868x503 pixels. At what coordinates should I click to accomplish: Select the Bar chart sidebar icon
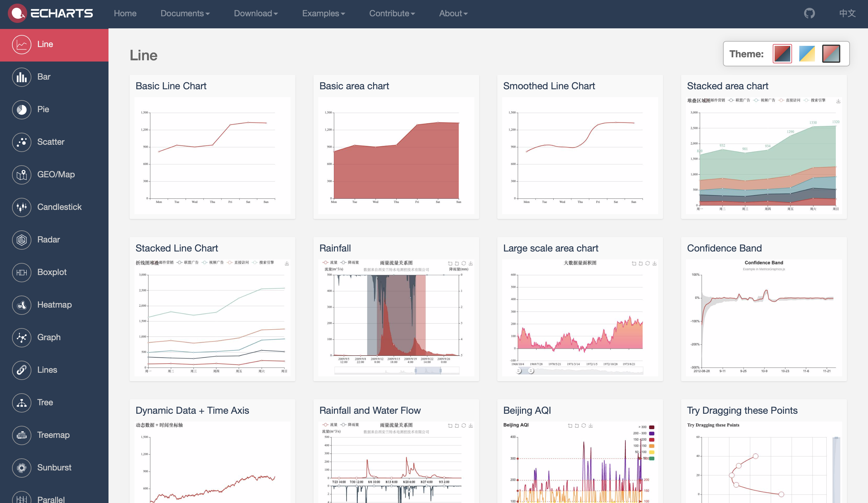tap(21, 77)
